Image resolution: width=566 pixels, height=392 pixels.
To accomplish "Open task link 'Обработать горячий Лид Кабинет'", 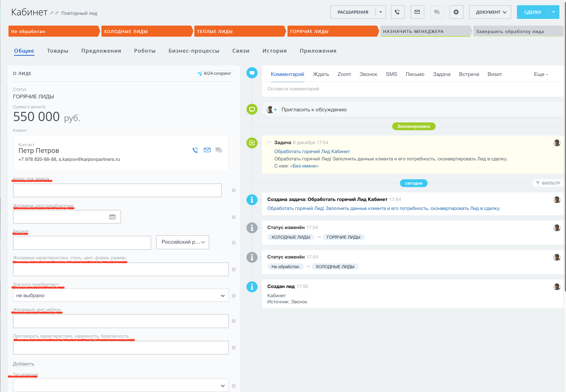I will coord(312,152).
